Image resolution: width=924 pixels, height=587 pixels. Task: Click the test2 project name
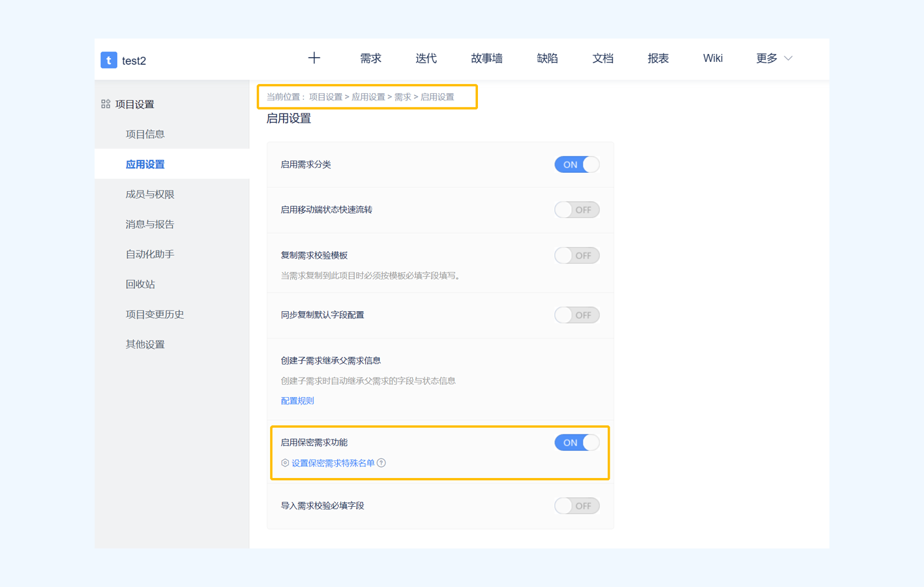134,61
